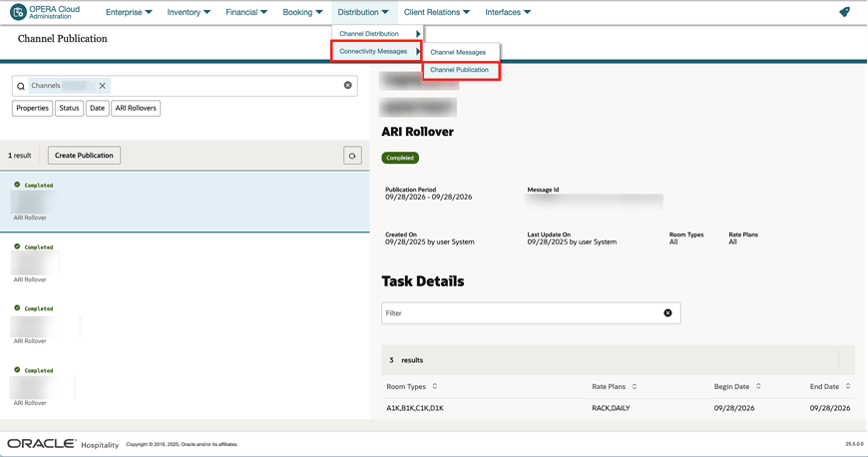Open the rocket icon in header
The height and width of the screenshot is (457, 868).
pos(844,12)
